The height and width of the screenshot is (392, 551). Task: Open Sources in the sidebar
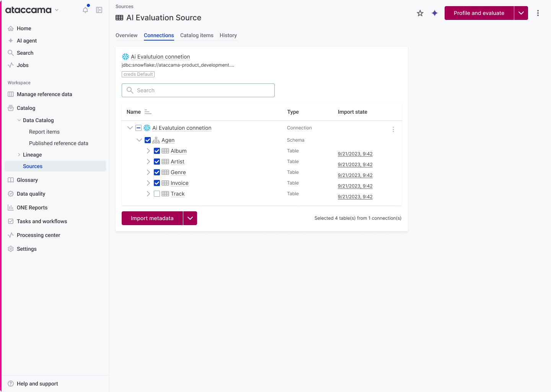point(55,166)
